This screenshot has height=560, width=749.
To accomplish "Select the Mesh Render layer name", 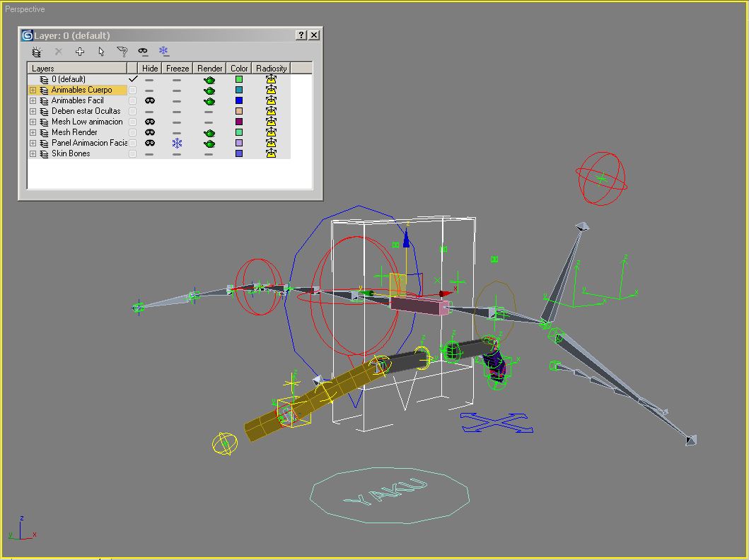I will tap(74, 132).
